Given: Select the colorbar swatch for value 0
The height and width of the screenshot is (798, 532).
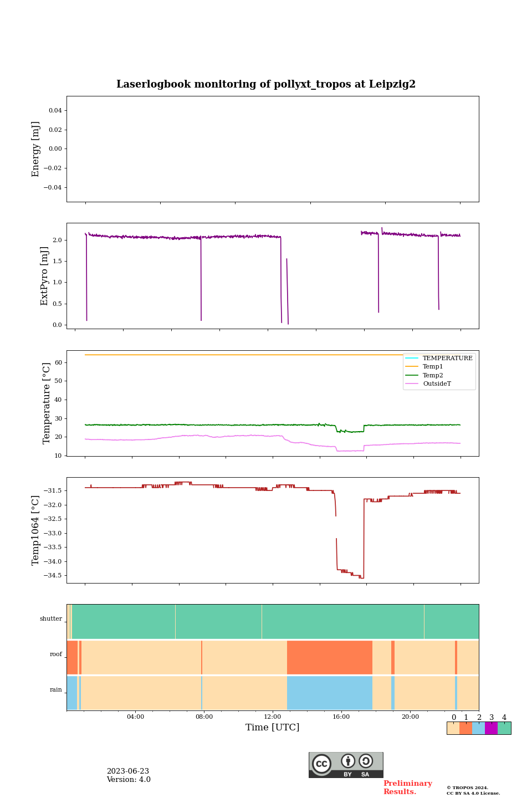Looking at the screenshot, I should [453, 728].
